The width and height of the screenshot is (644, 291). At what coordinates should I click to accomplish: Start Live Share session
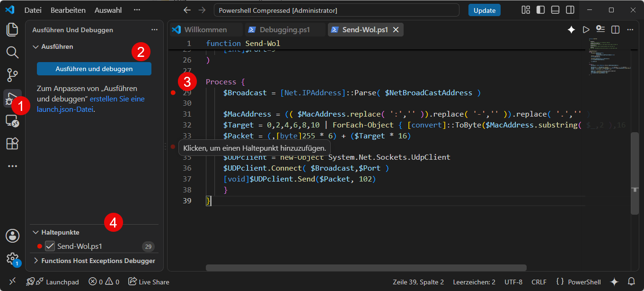tap(149, 282)
